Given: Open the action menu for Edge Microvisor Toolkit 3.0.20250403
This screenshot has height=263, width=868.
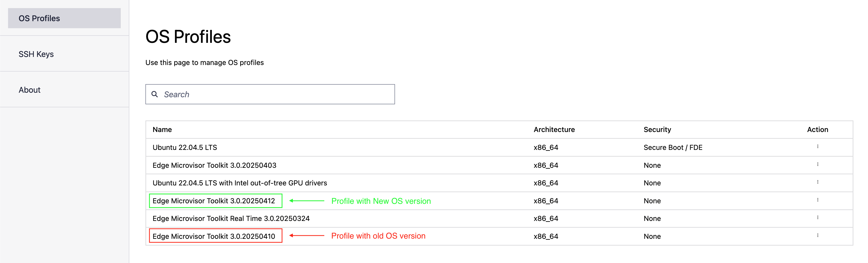Looking at the screenshot, I should (x=818, y=165).
